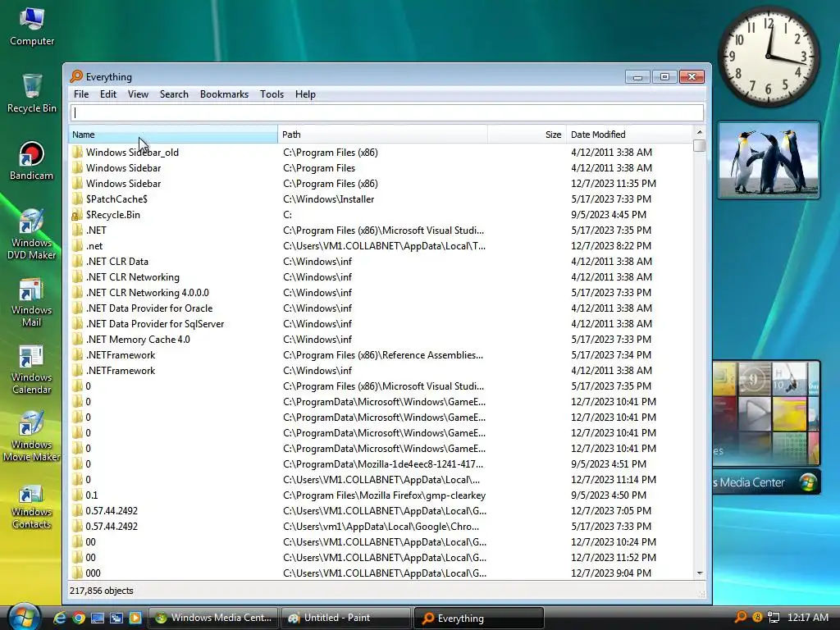Switch to Untitled - Paint taskbar button
The height and width of the screenshot is (630, 840).
(x=345, y=618)
